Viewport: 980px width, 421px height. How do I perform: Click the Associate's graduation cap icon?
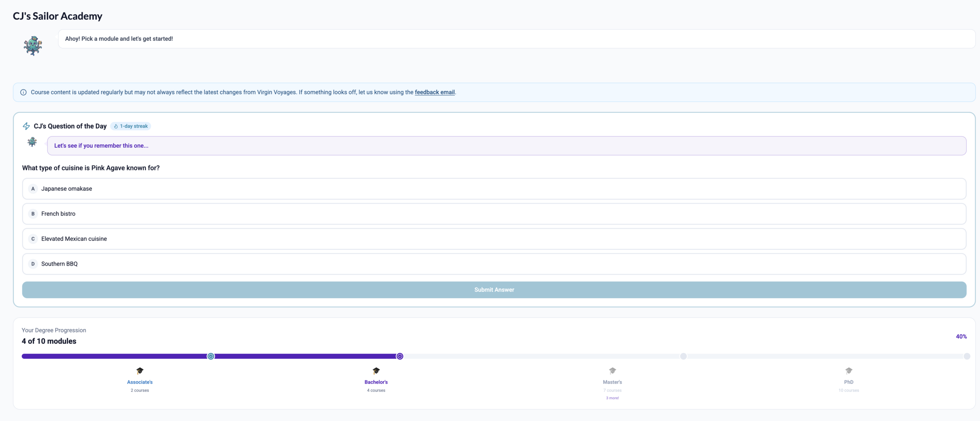(140, 370)
